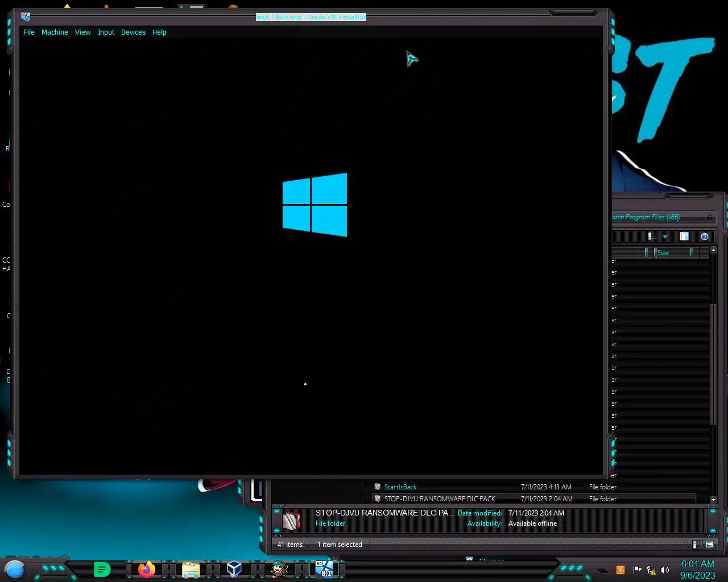728x582 pixels.
Task: Select the StartIsBack folder in Explorer
Action: 400,487
